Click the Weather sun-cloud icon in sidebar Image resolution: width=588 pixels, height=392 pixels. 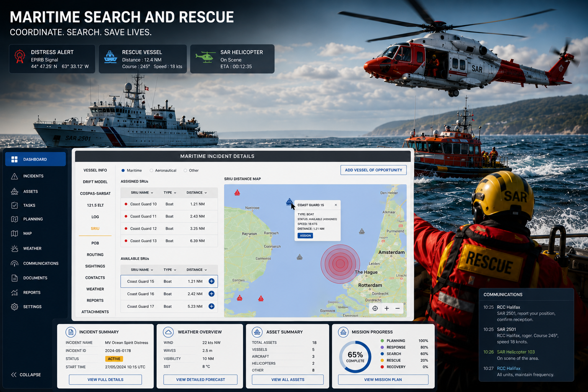pos(15,248)
